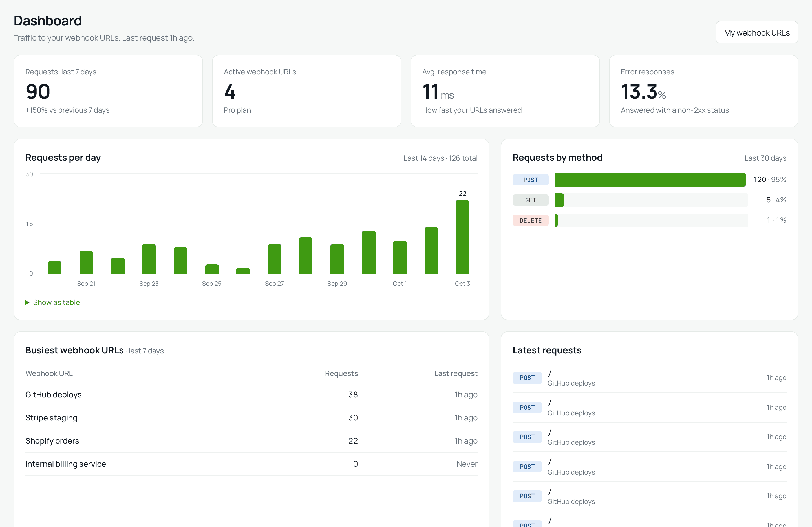Expand the Show as table disclosure
This screenshot has width=812, height=527.
[52, 302]
